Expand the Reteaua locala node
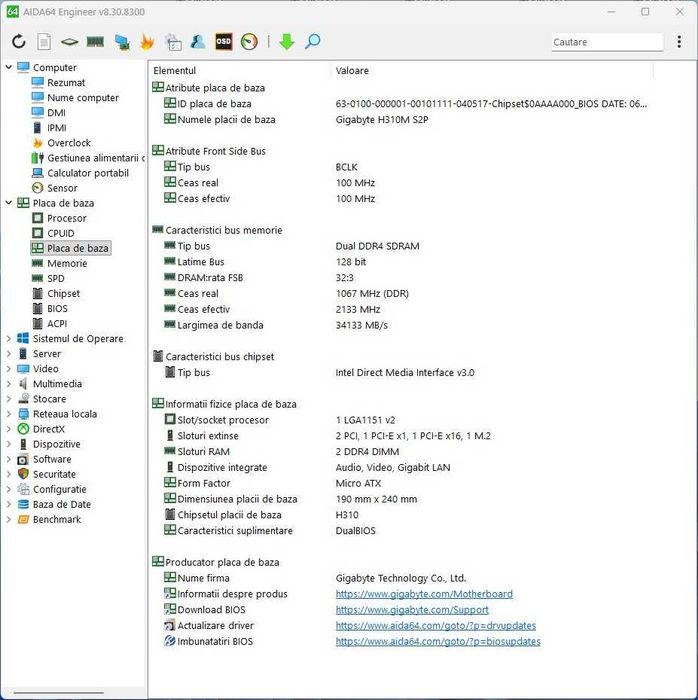This screenshot has width=698, height=700. pyautogui.click(x=8, y=414)
